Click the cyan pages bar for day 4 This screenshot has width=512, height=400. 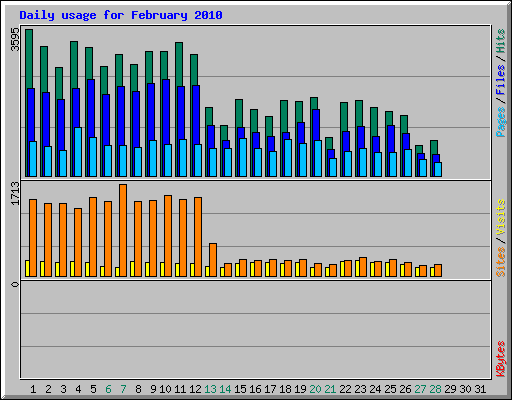tap(78, 152)
